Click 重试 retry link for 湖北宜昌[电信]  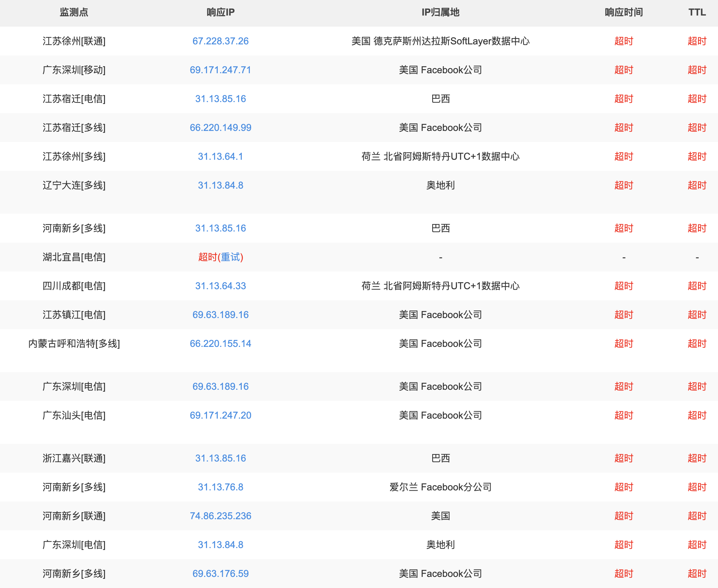pos(230,257)
